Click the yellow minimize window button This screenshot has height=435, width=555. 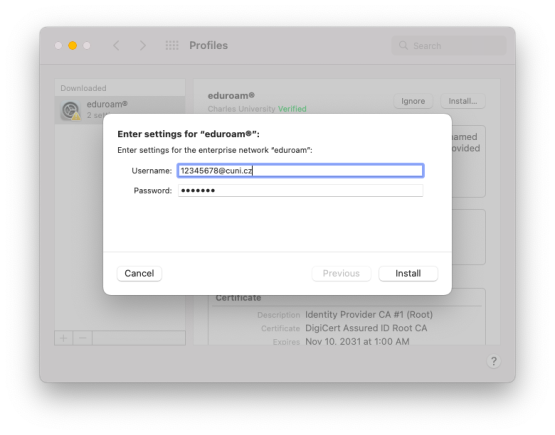pyautogui.click(x=73, y=46)
